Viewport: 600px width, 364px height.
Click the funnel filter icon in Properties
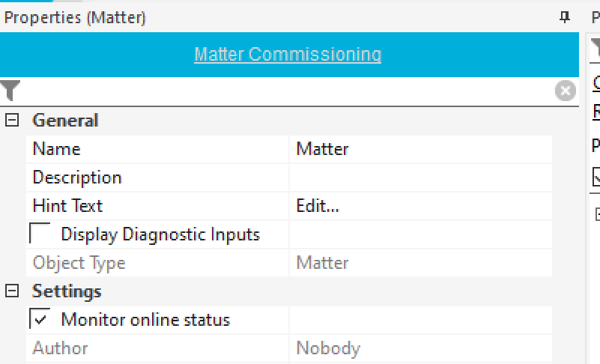pyautogui.click(x=10, y=91)
